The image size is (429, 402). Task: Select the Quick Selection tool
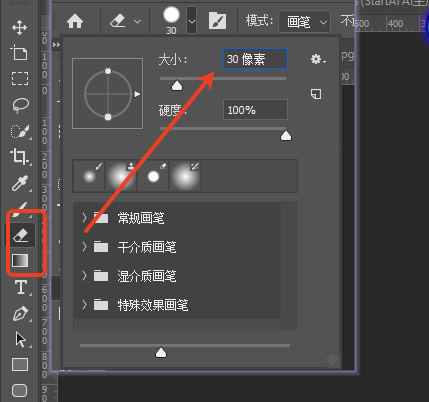(x=20, y=131)
